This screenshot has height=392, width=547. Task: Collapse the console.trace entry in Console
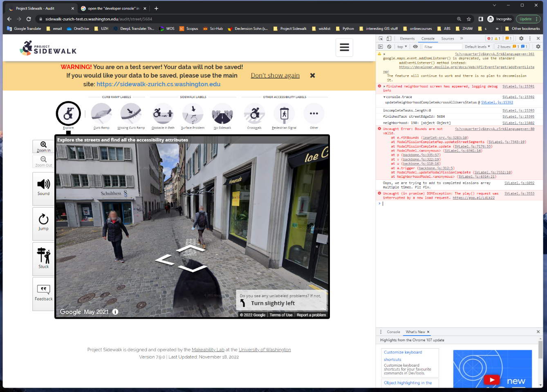pyautogui.click(x=383, y=97)
